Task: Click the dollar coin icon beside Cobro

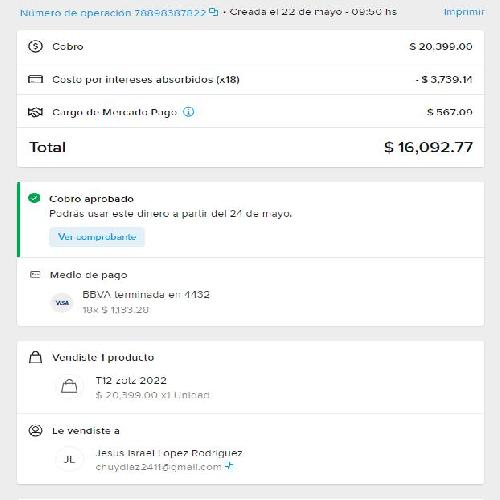Action: pyautogui.click(x=35, y=46)
